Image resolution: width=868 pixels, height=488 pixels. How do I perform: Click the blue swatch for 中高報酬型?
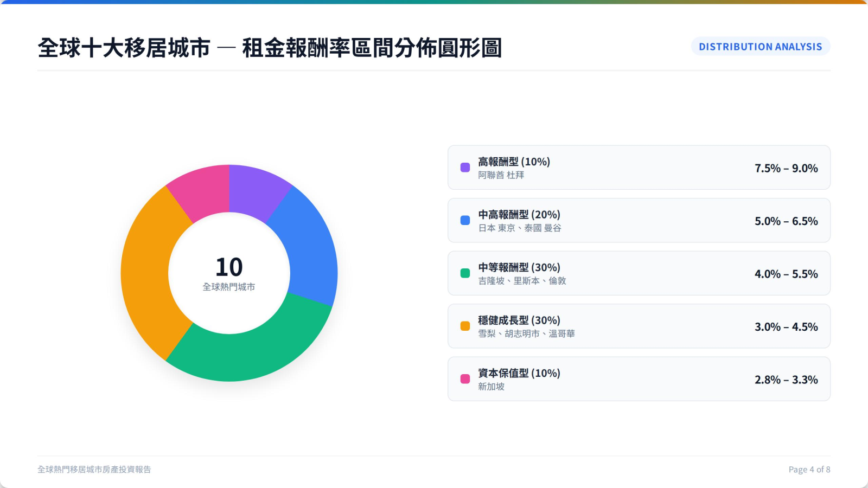point(465,220)
